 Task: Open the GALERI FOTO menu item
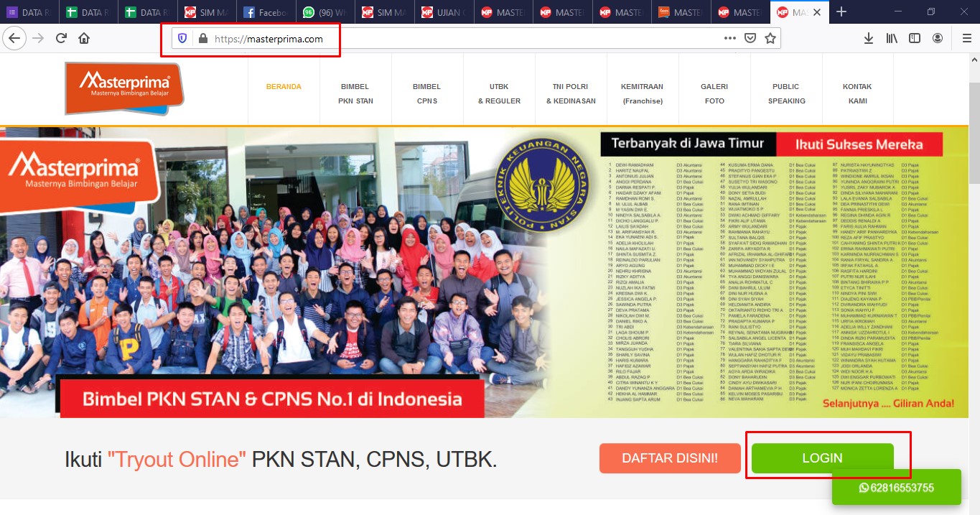click(x=714, y=93)
